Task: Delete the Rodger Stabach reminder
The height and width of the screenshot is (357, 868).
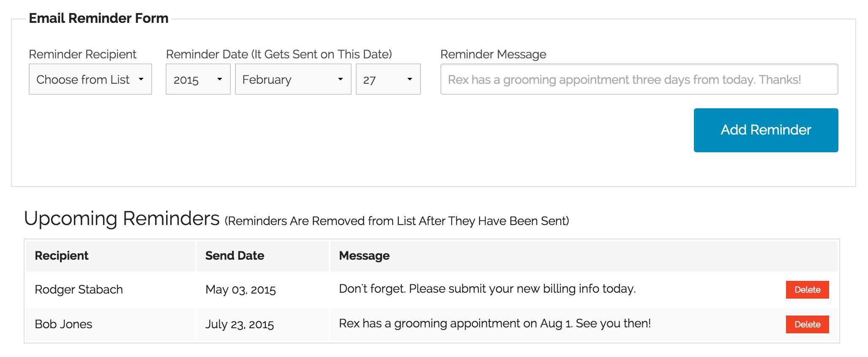Action: (x=807, y=290)
